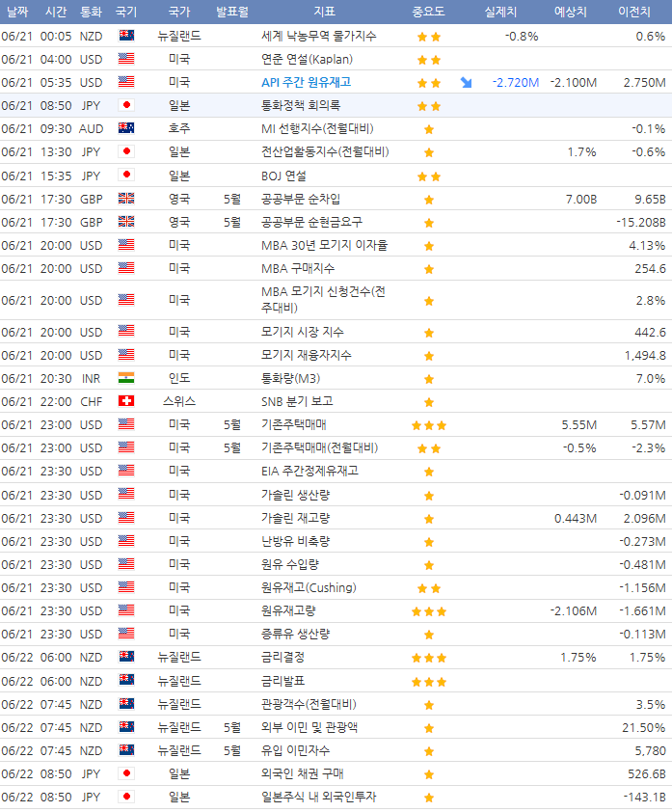
Task: Click the Japan flag in 통화정책 회의록 row
Action: (126, 105)
